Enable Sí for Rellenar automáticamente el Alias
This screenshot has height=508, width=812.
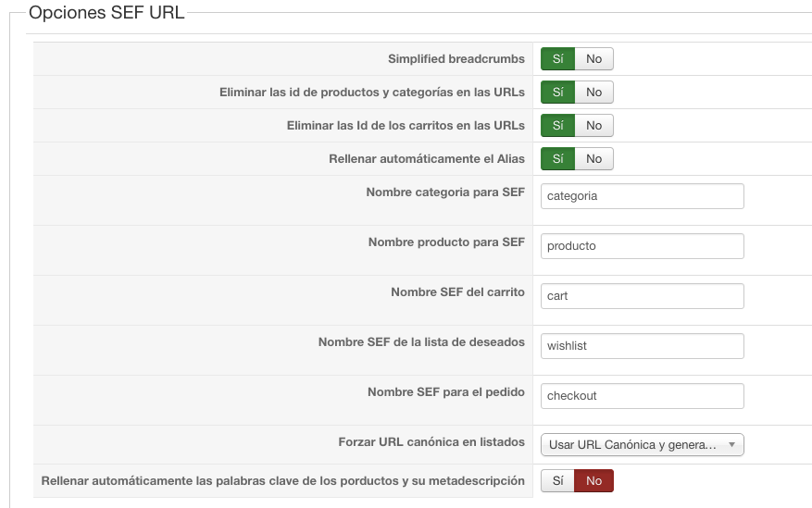(x=557, y=159)
